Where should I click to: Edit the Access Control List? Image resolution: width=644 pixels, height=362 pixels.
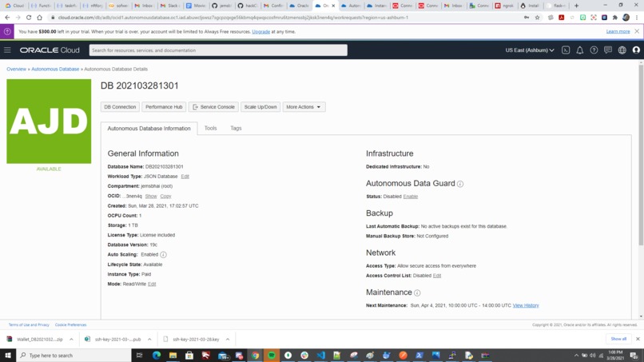(x=436, y=276)
